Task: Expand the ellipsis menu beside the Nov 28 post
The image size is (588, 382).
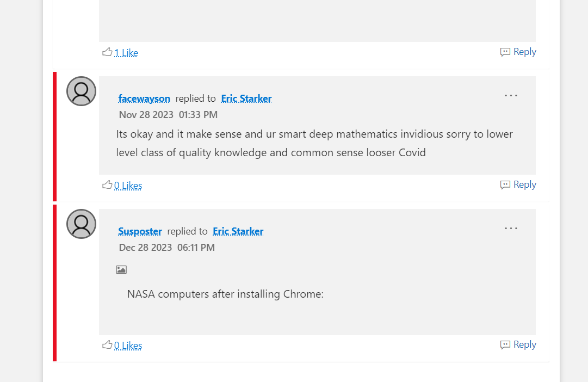Action: coord(511,95)
